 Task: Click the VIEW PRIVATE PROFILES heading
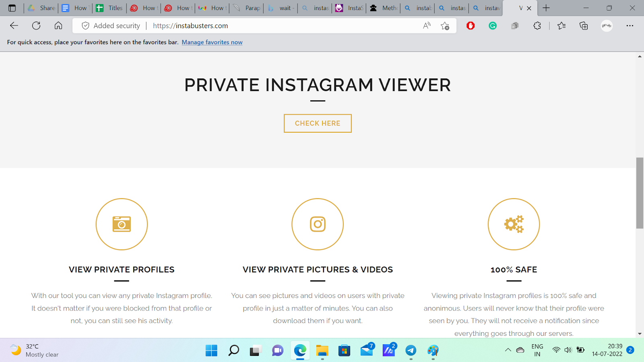coord(122,269)
